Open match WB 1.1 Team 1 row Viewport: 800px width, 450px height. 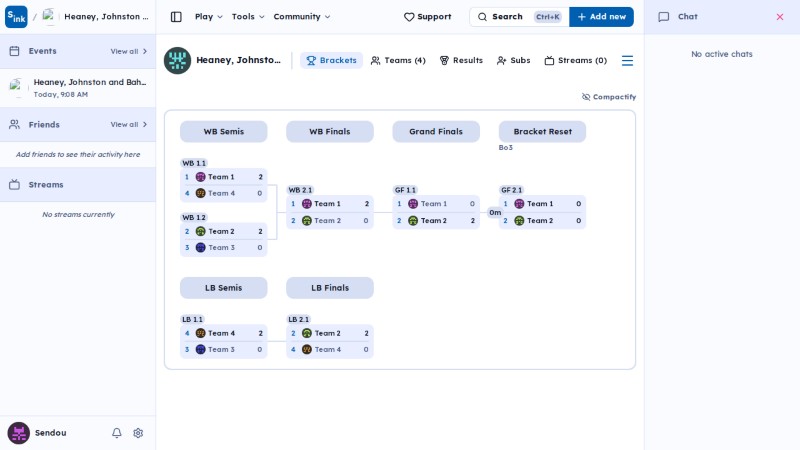(223, 177)
